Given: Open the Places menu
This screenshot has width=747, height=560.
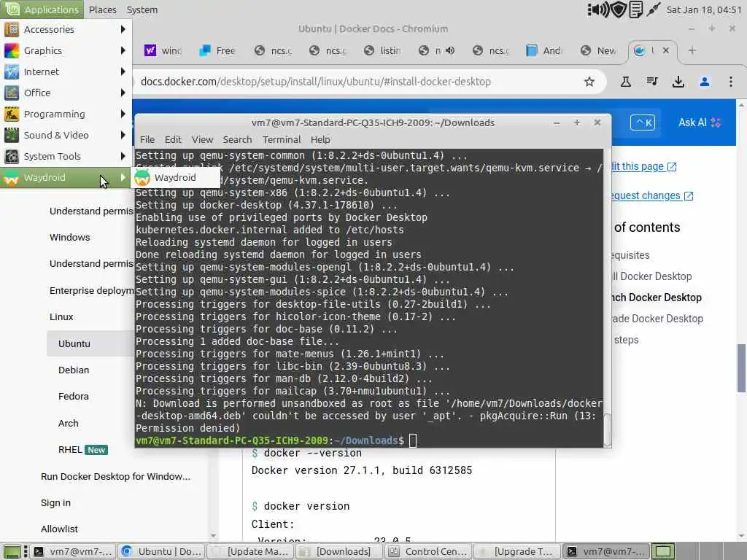Looking at the screenshot, I should (x=102, y=9).
